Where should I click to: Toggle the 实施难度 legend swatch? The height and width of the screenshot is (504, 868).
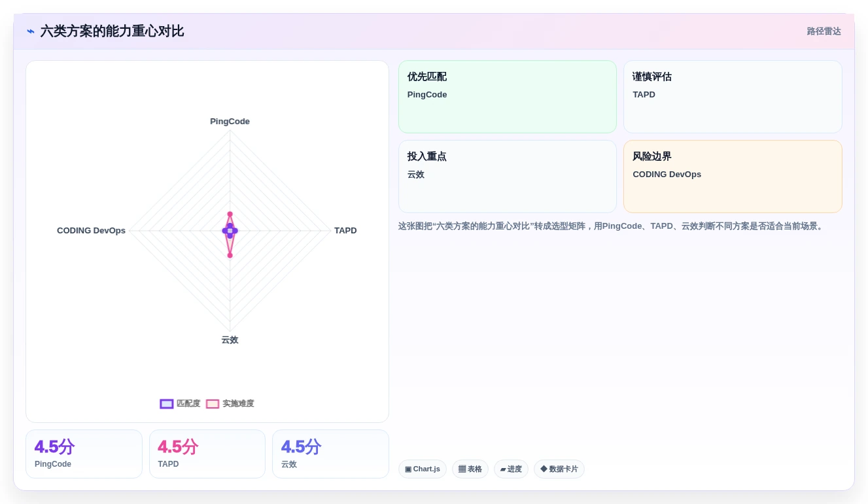point(213,404)
